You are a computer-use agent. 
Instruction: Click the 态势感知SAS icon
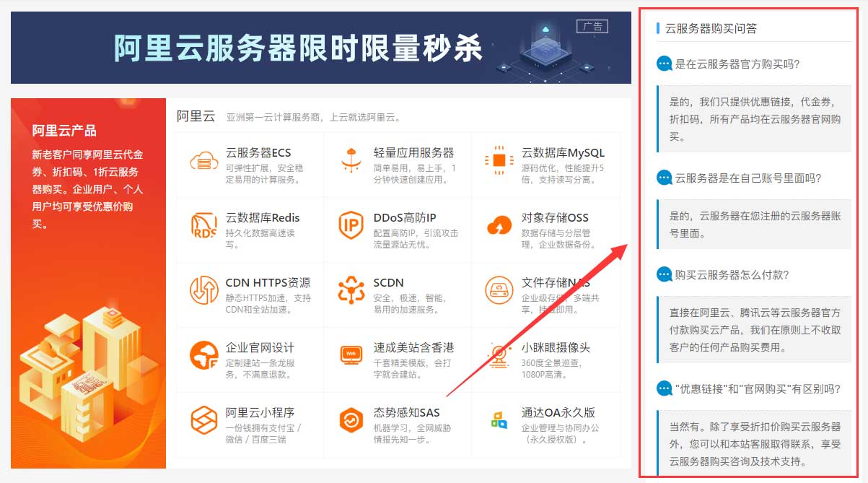(x=352, y=419)
